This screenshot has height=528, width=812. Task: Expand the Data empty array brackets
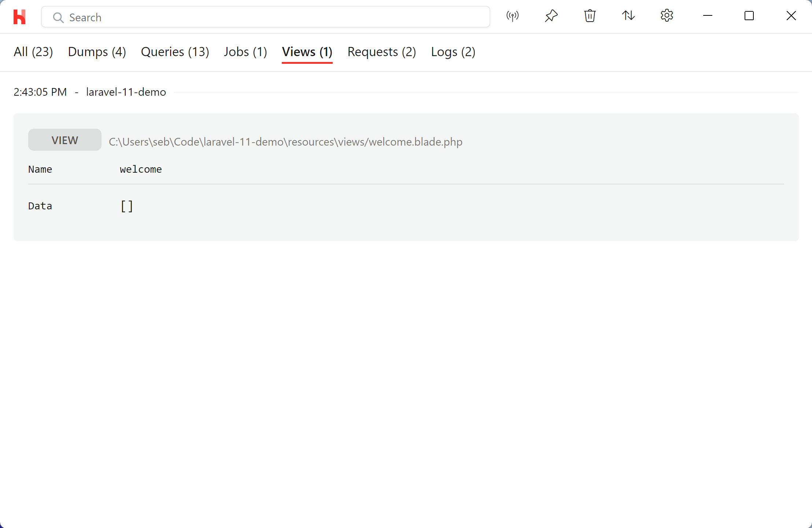(127, 206)
